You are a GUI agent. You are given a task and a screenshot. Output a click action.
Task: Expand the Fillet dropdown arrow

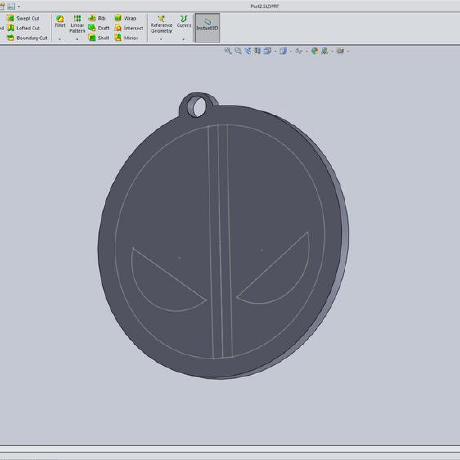(x=60, y=39)
